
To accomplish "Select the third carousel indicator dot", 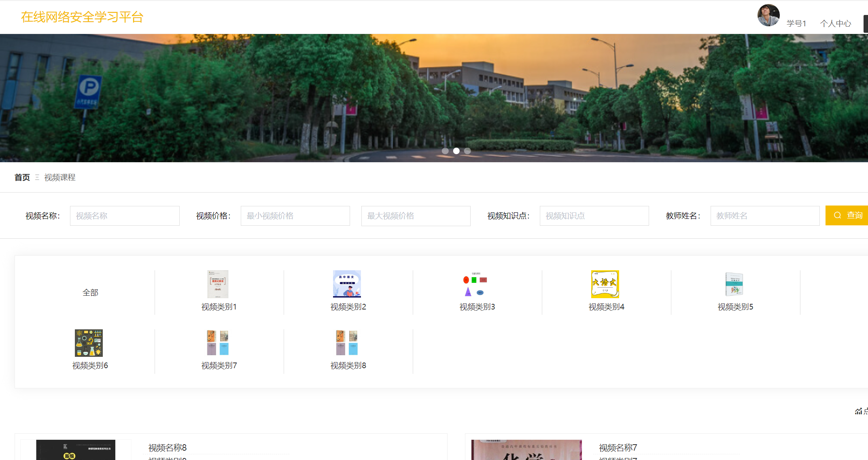I will tap(468, 151).
